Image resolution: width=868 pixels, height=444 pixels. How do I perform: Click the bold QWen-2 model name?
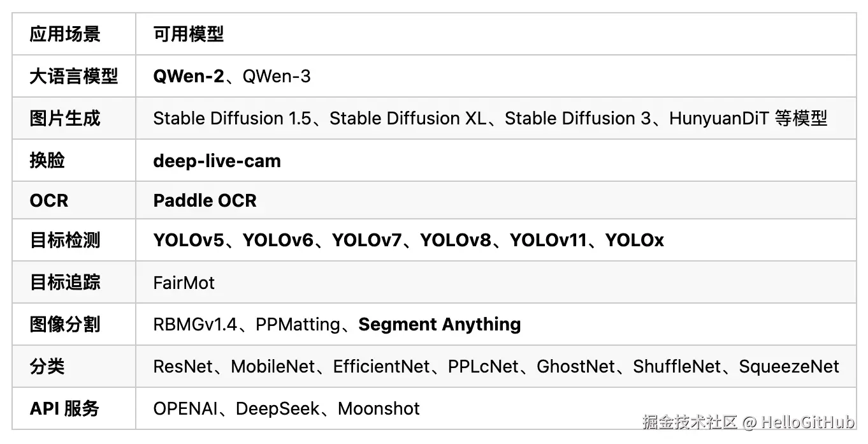(x=189, y=77)
